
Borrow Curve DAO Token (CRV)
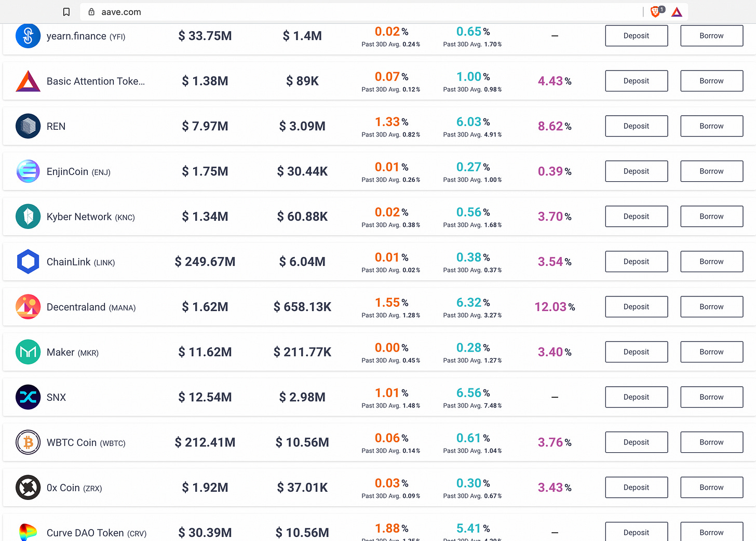tap(712, 532)
